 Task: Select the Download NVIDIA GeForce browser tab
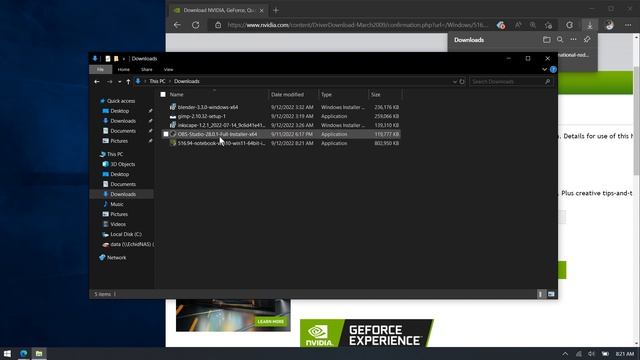pyautogui.click(x=218, y=10)
